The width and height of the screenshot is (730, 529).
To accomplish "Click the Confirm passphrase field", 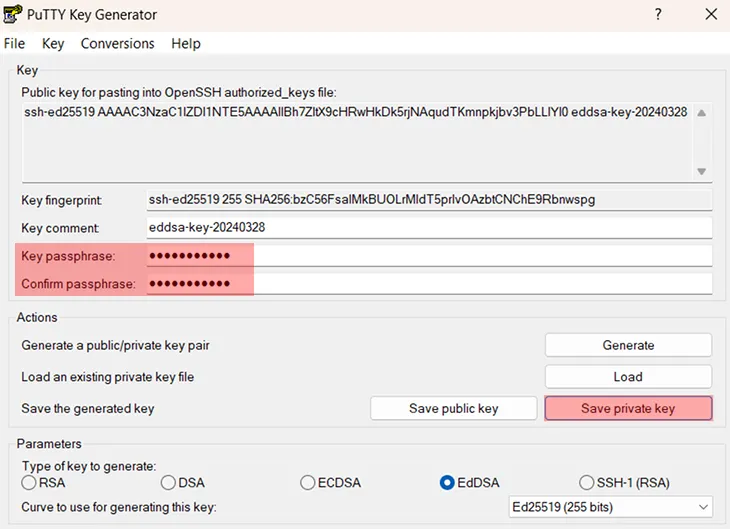I will [429, 284].
